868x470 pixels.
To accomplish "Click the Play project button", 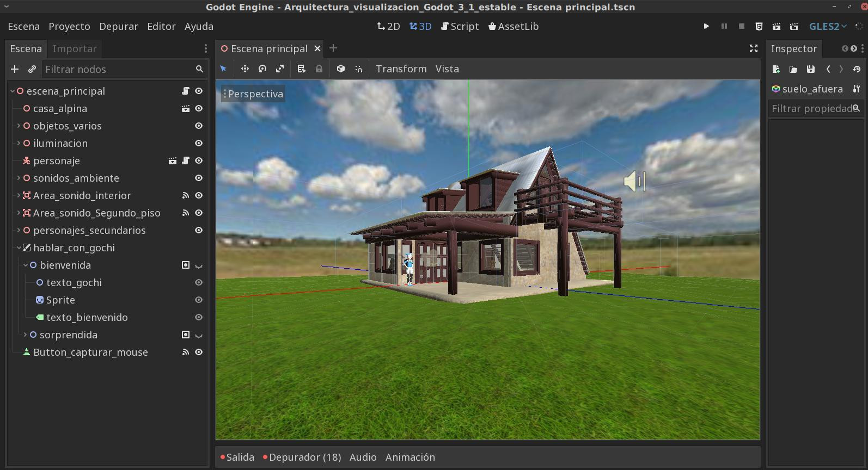I will point(706,26).
